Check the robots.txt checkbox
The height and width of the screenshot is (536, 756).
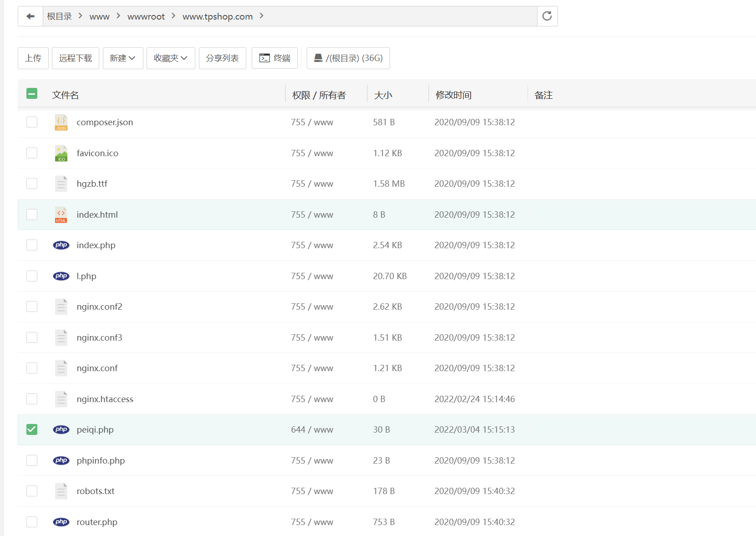(x=32, y=491)
